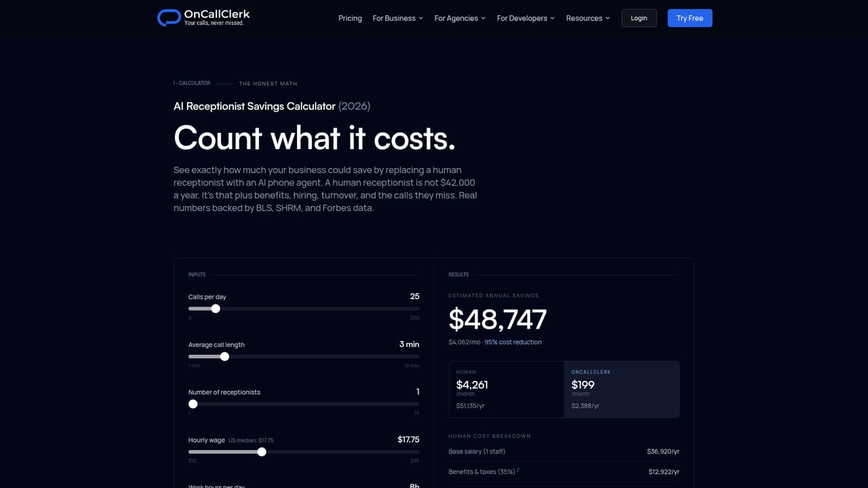Click the Base salary (1 staff) row
Image resolution: width=868 pixels, height=488 pixels.
pyautogui.click(x=564, y=451)
